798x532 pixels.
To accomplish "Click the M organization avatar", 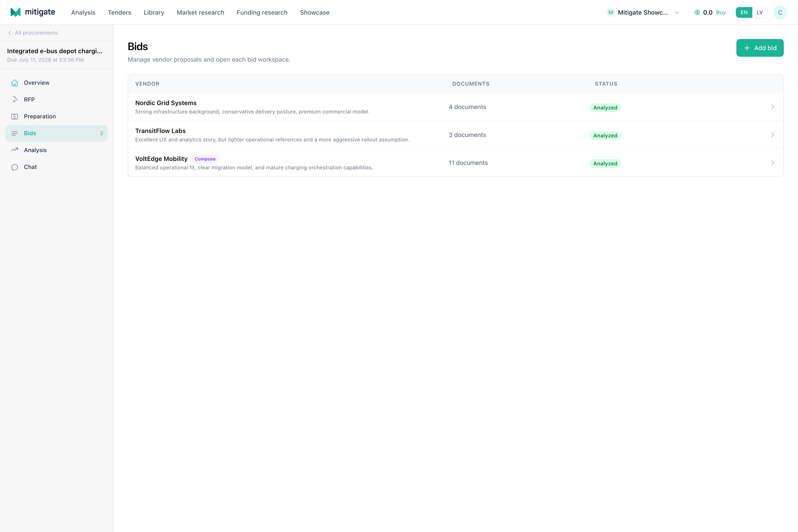I will [611, 13].
